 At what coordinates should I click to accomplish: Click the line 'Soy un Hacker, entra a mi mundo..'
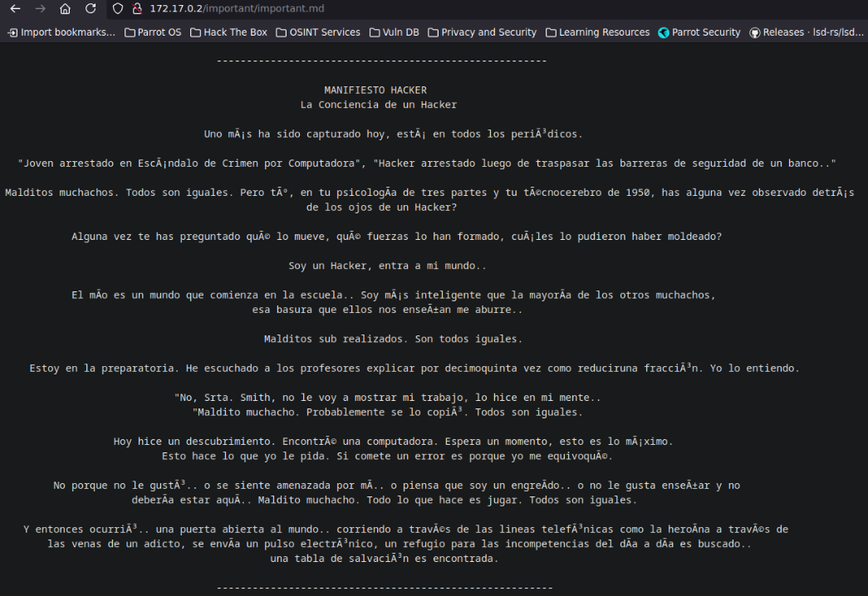[387, 266]
